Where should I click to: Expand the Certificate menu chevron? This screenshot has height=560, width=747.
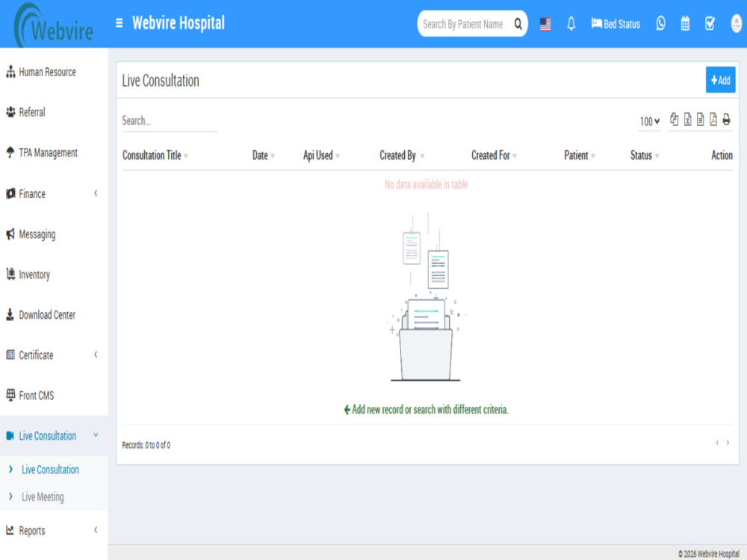[x=96, y=354]
